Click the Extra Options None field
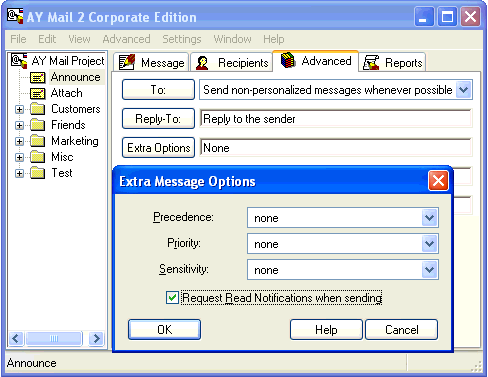This screenshot has width=488, height=377. coord(336,148)
